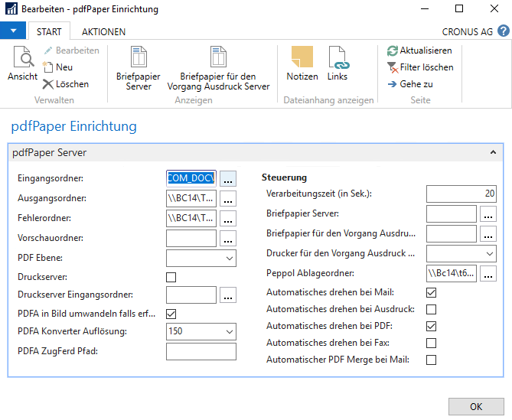Open Briefpapier Server field lookup button
The height and width of the screenshot is (420, 512).
488,213
